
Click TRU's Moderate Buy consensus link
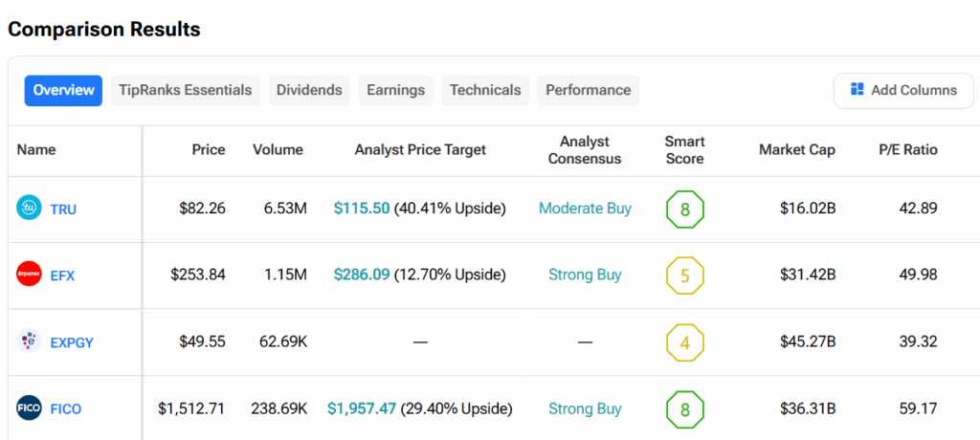pos(585,209)
